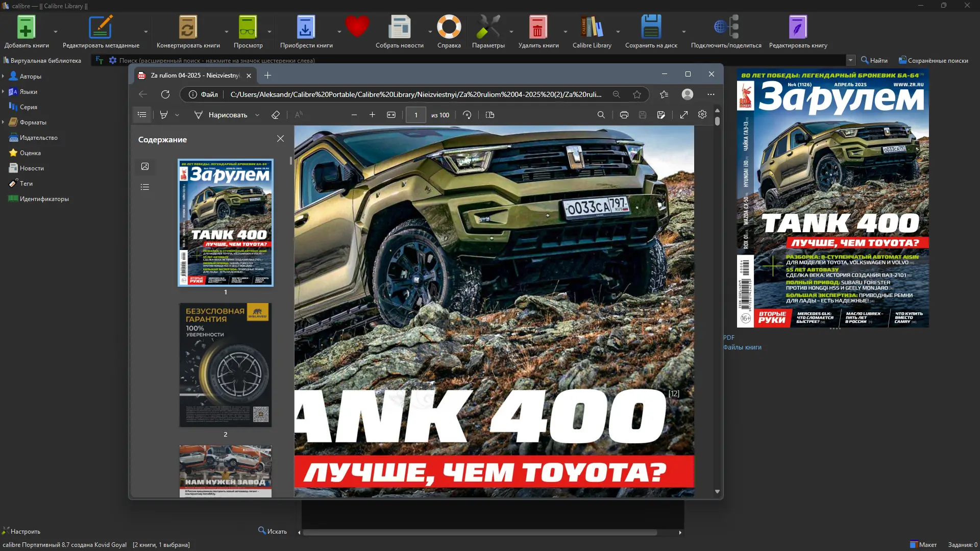
Task: Open the Нарисовать pen options dropdown
Action: tap(258, 114)
